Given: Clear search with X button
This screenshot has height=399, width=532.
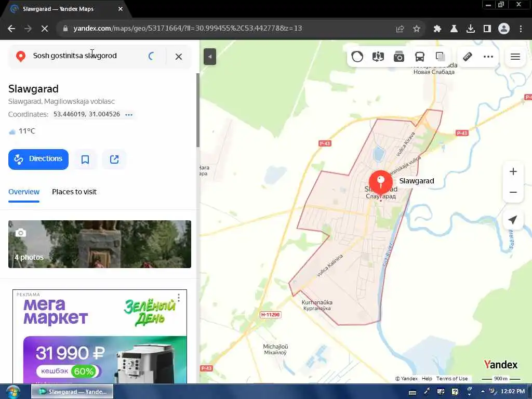Looking at the screenshot, I should pyautogui.click(x=179, y=57).
